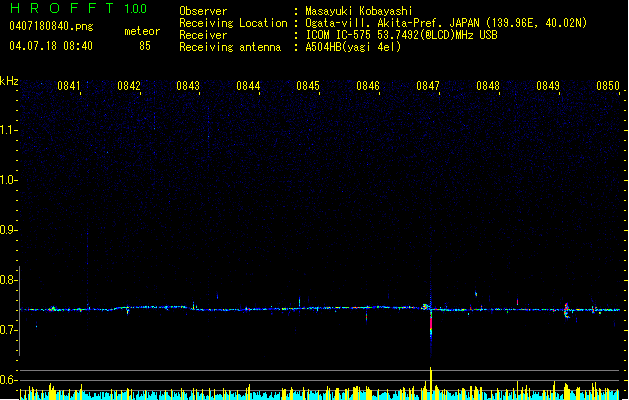Select the filename 0407180840.png
Image resolution: width=629 pixels, height=400 pixels.
51,26
